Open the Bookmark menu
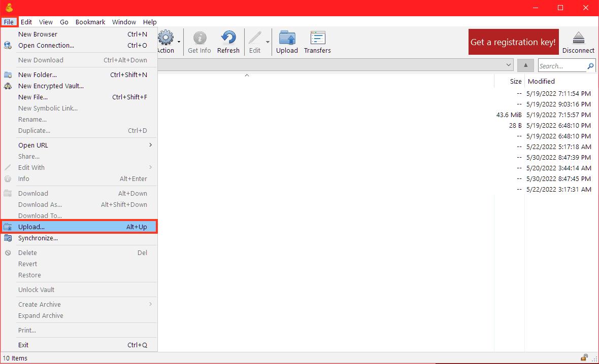599x364 pixels. [90, 22]
